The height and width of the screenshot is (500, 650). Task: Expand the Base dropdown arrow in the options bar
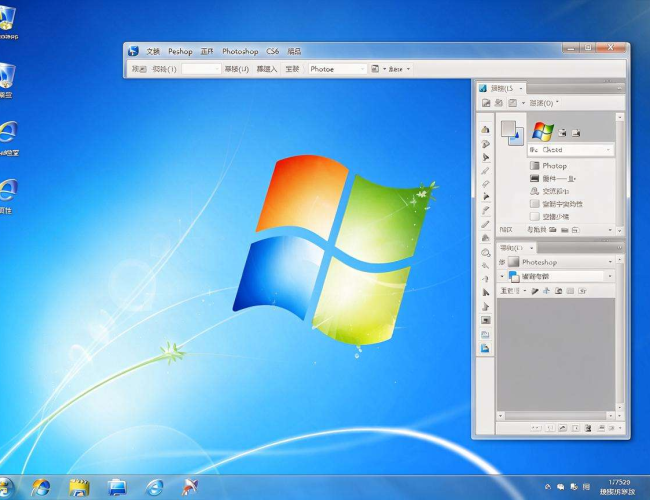click(x=408, y=69)
